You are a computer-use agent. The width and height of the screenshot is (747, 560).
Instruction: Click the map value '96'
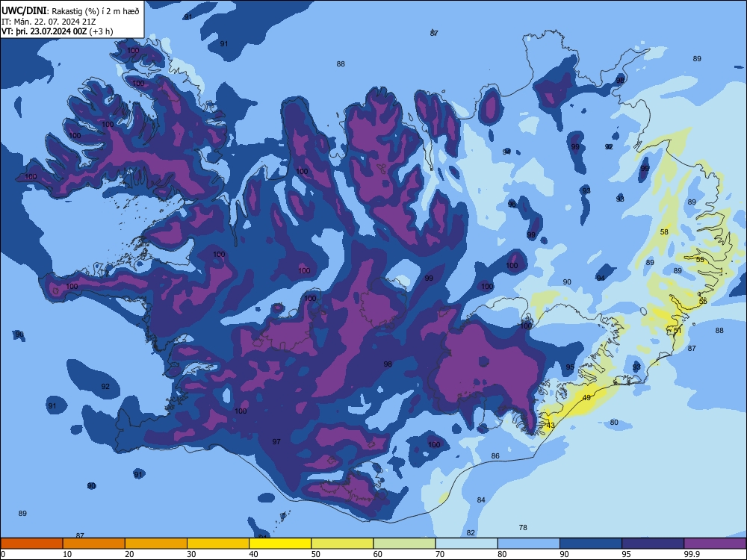click(512, 205)
